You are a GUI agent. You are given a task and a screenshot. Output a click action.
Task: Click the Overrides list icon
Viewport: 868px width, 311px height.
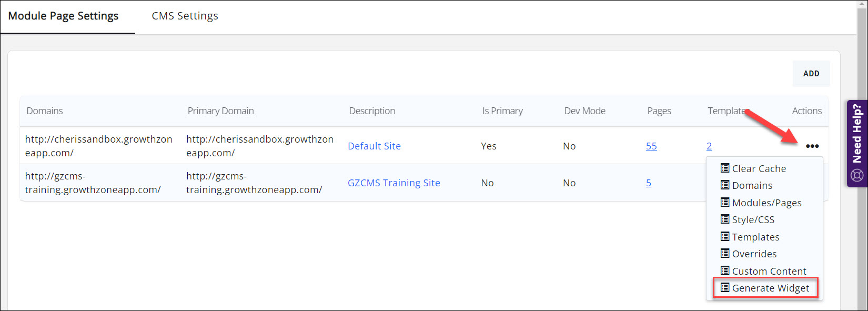(x=725, y=254)
